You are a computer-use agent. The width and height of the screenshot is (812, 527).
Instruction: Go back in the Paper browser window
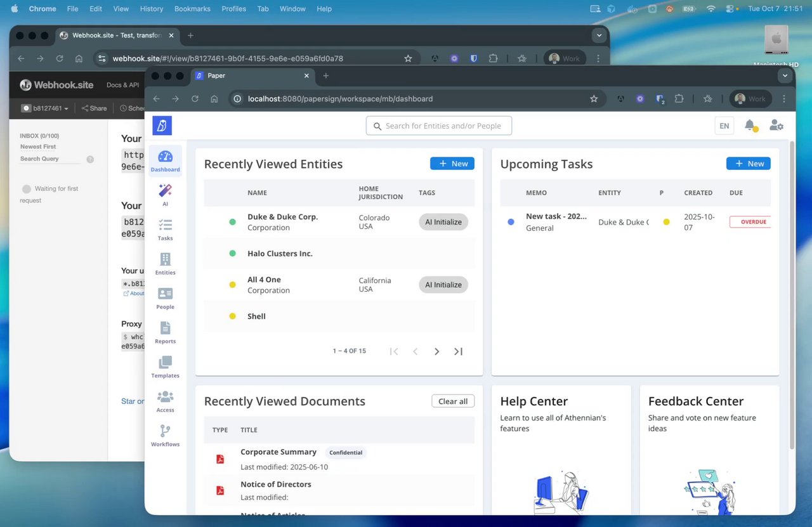click(156, 99)
